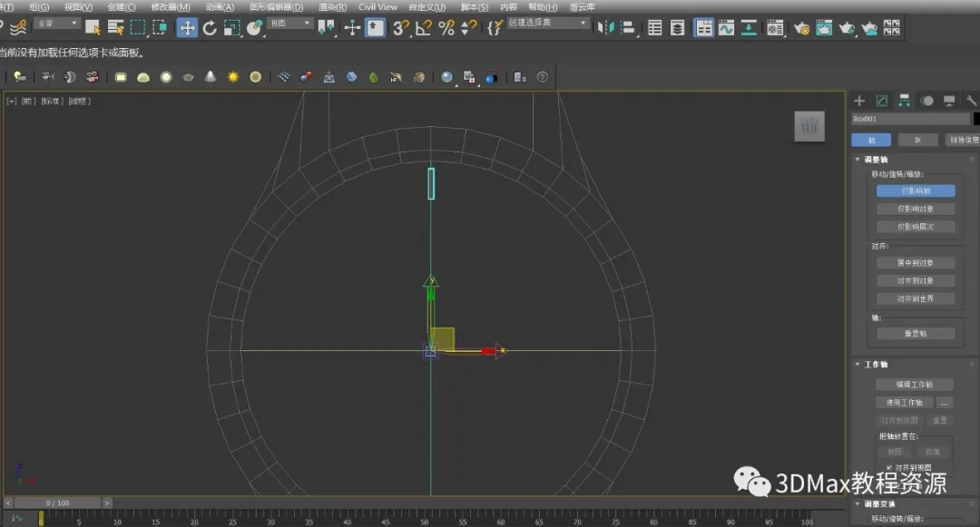Viewport: 980px width, 527px height.
Task: Toggle Keyboard Shortcut Override
Action: point(375,27)
